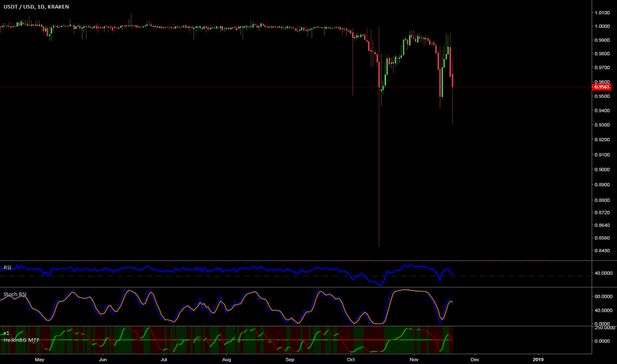Click the 2019 label on the time axis

(x=538, y=359)
